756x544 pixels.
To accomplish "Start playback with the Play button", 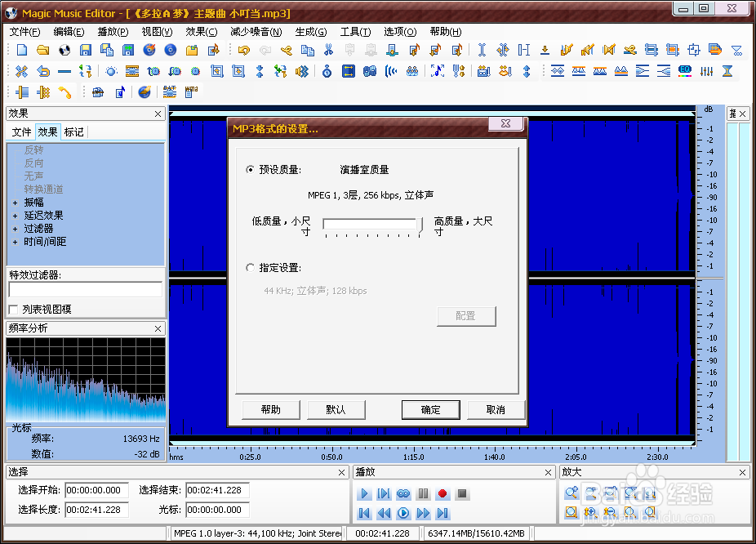I will pyautogui.click(x=364, y=494).
